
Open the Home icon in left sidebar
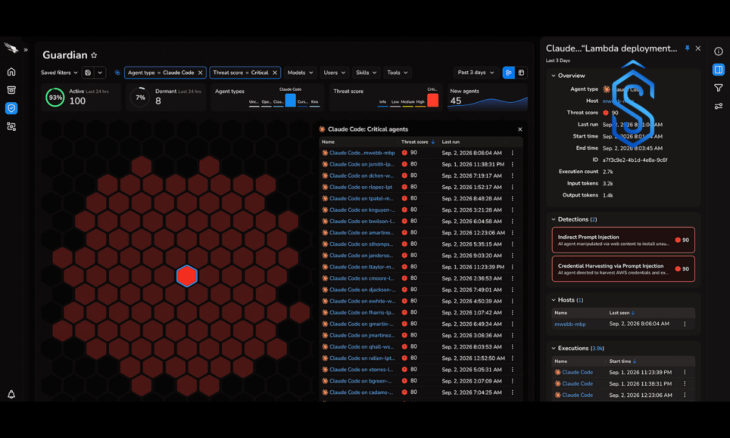(x=11, y=72)
